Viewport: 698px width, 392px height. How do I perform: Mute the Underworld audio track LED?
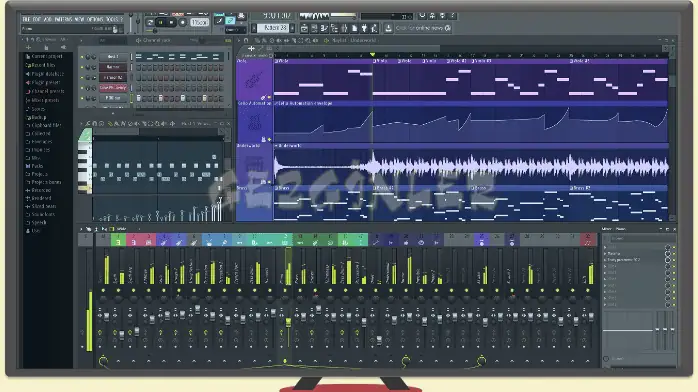point(269,182)
